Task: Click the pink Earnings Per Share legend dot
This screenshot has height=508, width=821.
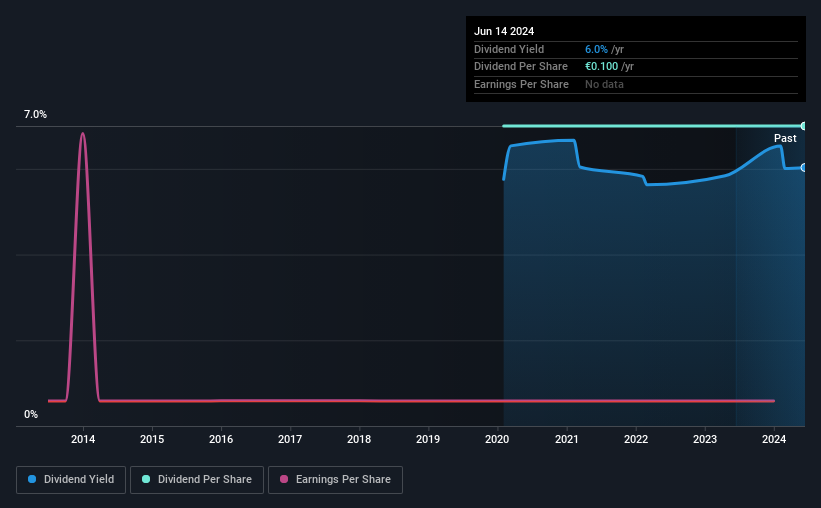Action: point(284,479)
